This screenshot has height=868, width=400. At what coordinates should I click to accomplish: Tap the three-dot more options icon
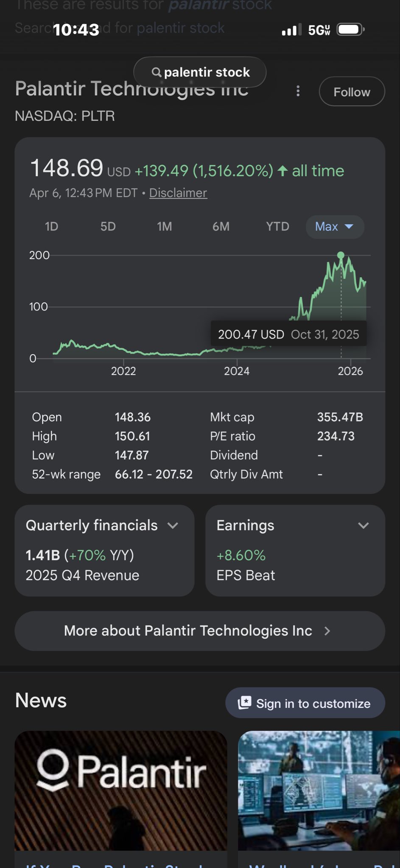[x=298, y=91]
